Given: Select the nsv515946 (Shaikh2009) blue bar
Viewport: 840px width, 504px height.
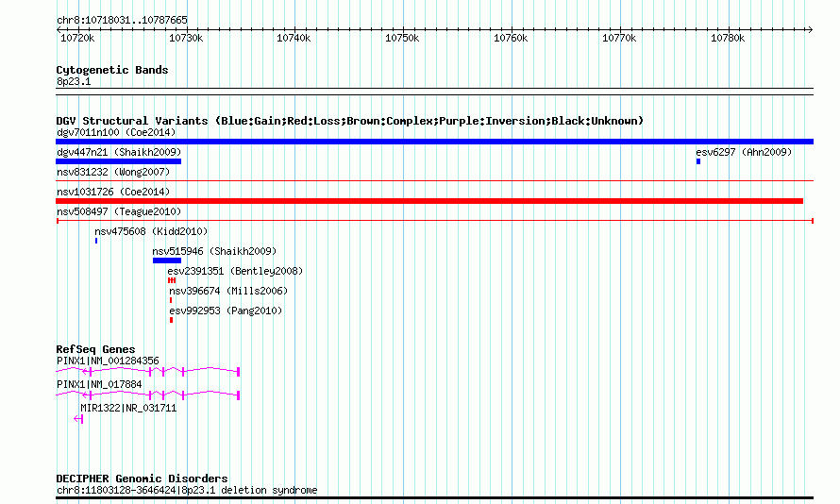Looking at the screenshot, I should [167, 260].
